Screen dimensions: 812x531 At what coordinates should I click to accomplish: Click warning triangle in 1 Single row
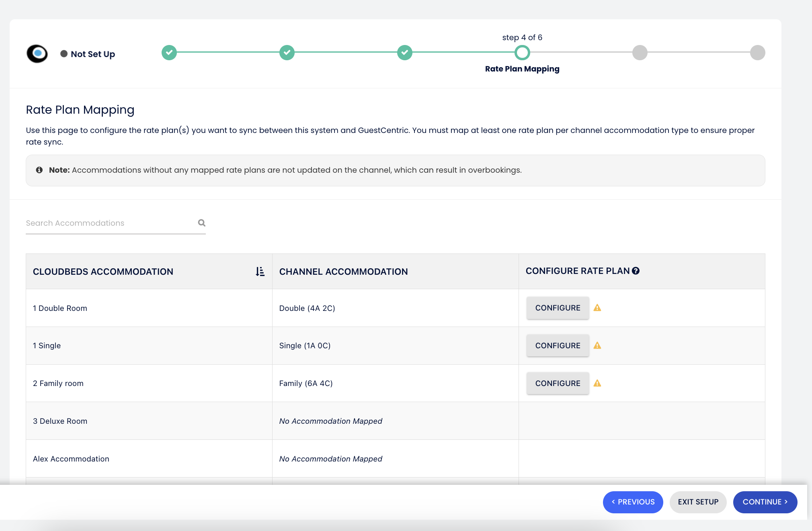[597, 345]
